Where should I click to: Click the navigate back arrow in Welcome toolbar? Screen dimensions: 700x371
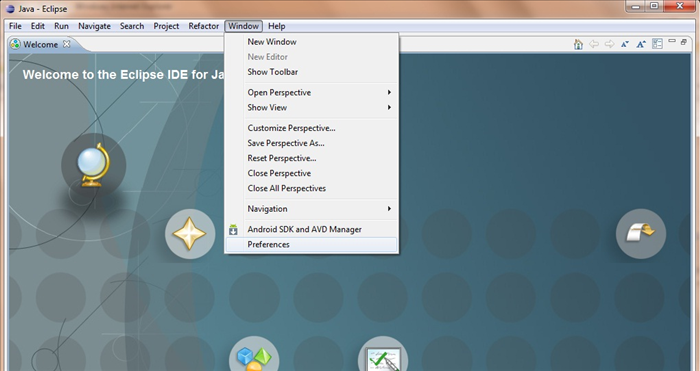coord(594,44)
